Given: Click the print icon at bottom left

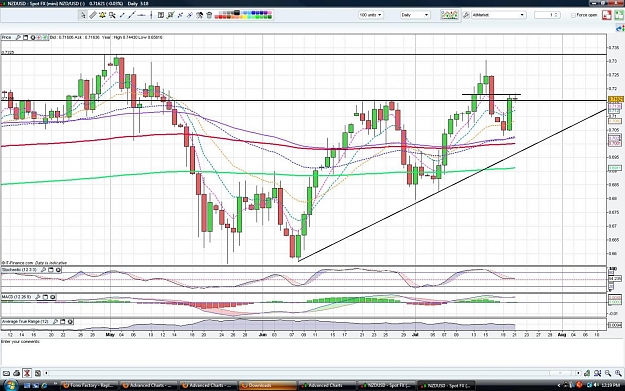Looking at the screenshot, I should pyautogui.click(x=16, y=373).
